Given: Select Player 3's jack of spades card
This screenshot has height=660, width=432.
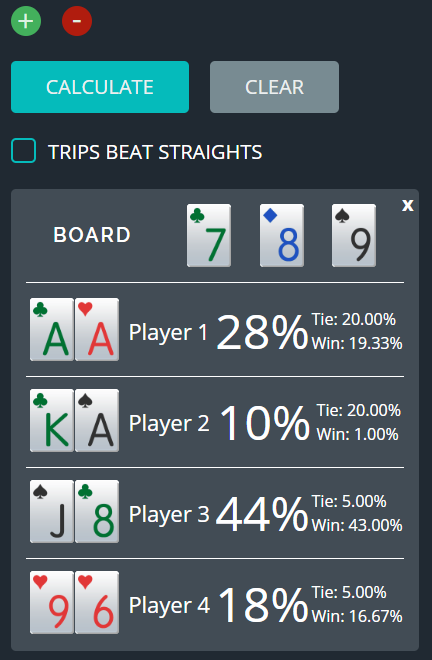Looking at the screenshot, I should point(52,511).
